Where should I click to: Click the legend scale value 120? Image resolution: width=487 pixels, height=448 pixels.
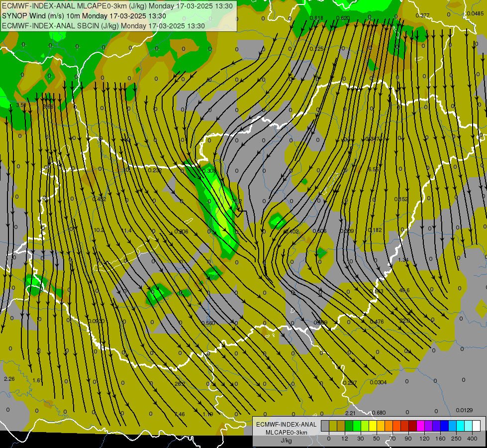coord(424,439)
